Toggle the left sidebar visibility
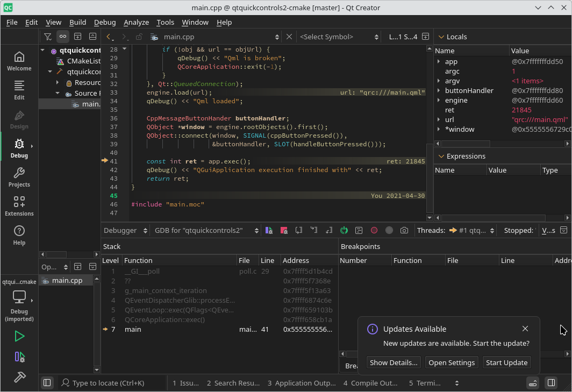 [47, 383]
